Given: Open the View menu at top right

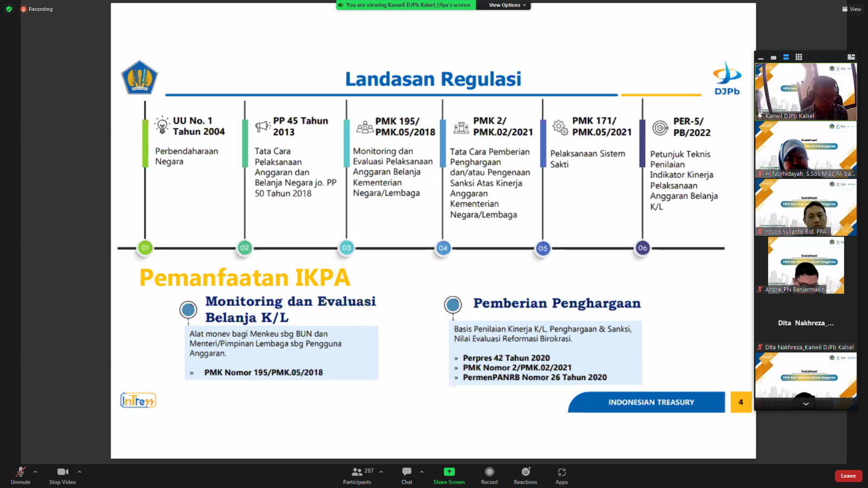Looking at the screenshot, I should click(851, 9).
